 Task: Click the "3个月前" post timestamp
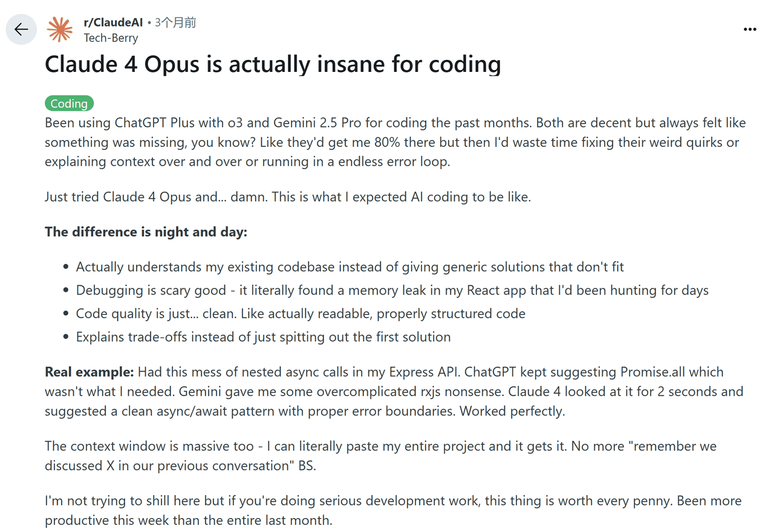(175, 22)
